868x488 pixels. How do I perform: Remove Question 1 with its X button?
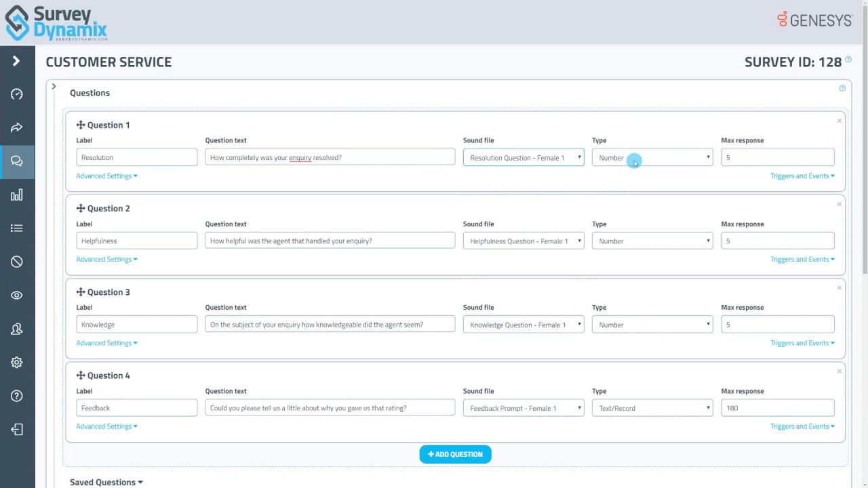pyautogui.click(x=839, y=121)
